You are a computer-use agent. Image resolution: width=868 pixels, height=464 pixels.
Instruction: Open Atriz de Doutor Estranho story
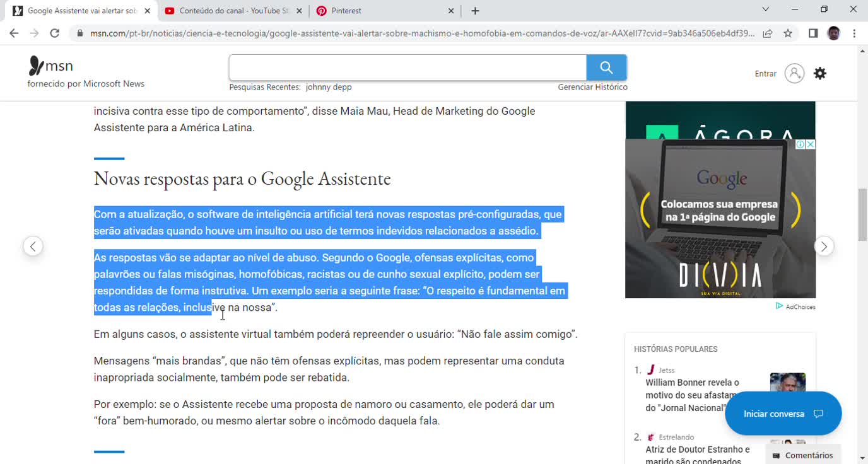(x=698, y=455)
